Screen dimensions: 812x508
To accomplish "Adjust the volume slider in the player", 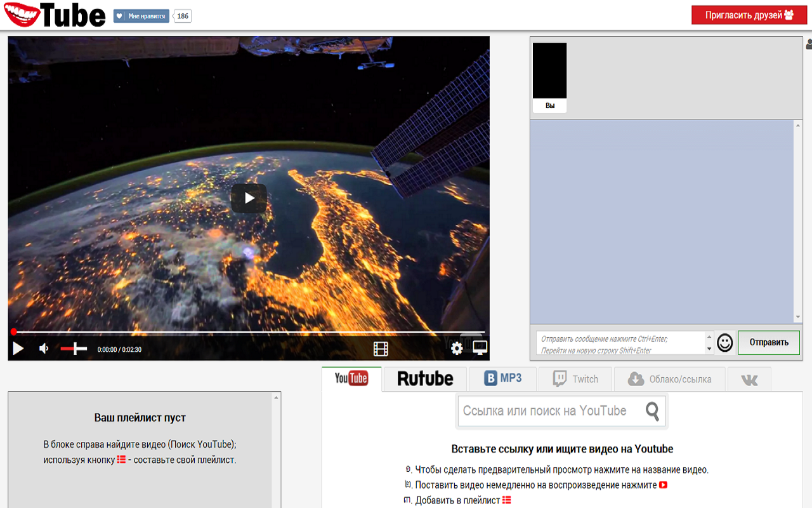I will (x=74, y=349).
